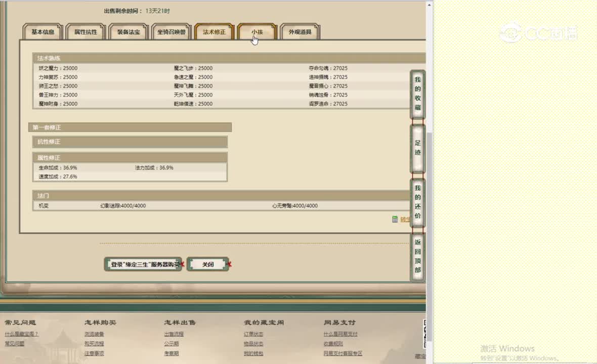
Task: Click the 法力加成：36.9% value
Action: click(x=154, y=167)
